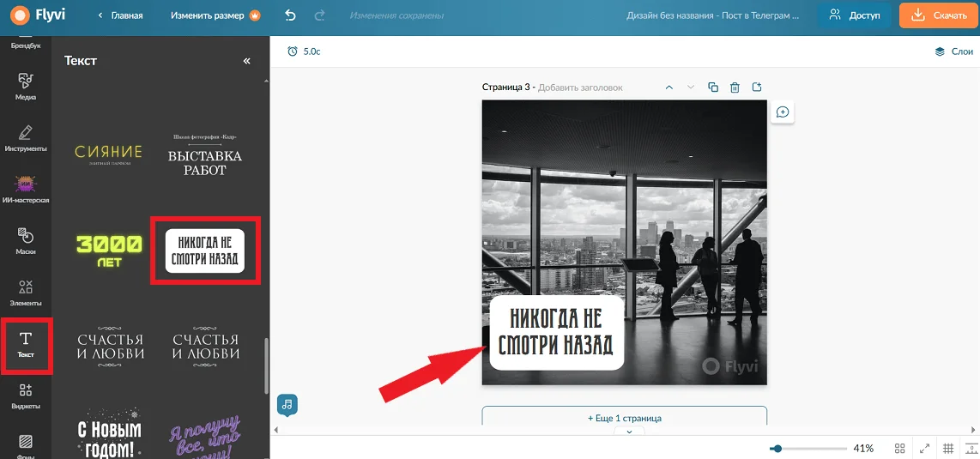Delete page 3 with trash icon

pos(735,88)
